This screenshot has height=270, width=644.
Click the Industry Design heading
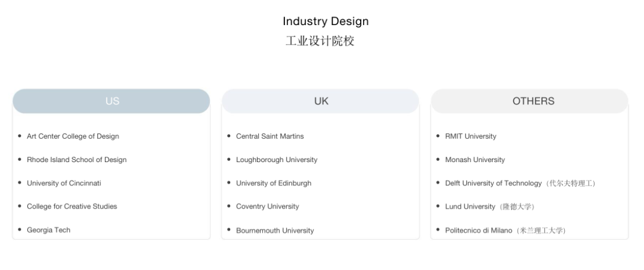point(326,21)
